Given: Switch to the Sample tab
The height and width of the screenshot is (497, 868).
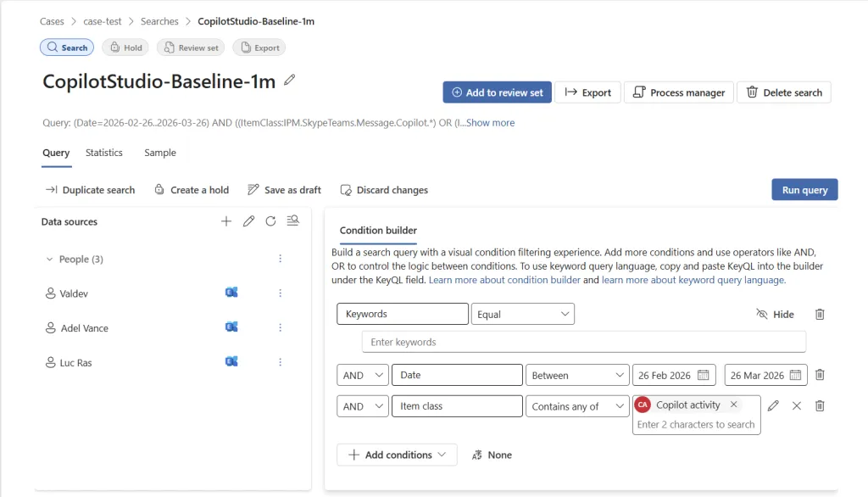Looking at the screenshot, I should (x=160, y=153).
